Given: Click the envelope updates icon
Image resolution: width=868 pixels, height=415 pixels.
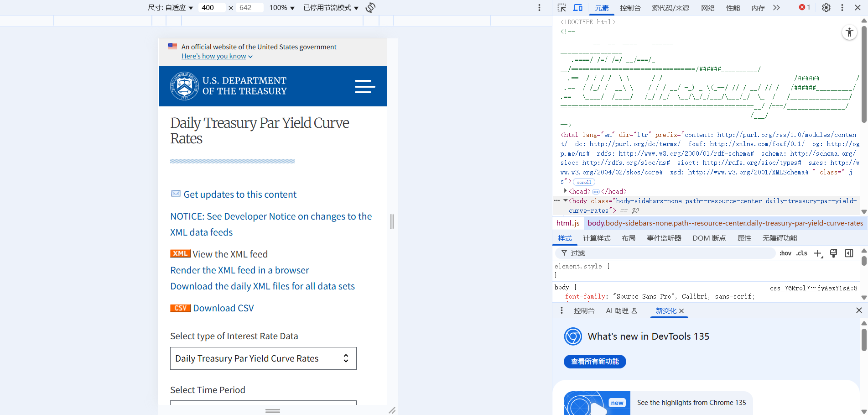Looking at the screenshot, I should tap(176, 194).
